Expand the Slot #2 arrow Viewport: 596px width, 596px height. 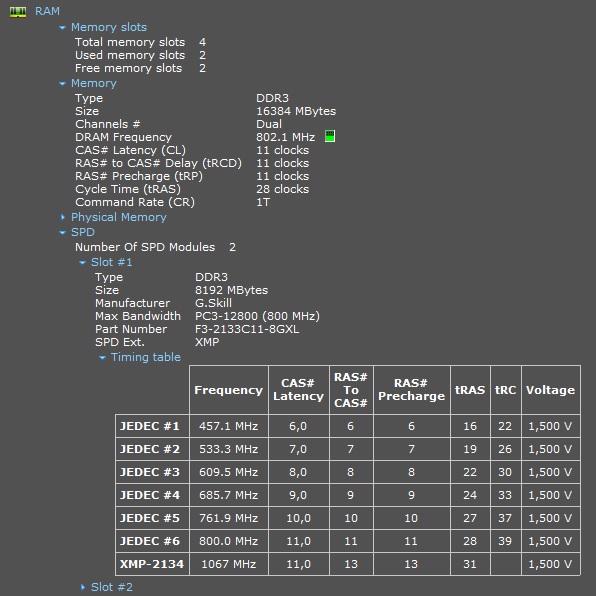tap(83, 587)
